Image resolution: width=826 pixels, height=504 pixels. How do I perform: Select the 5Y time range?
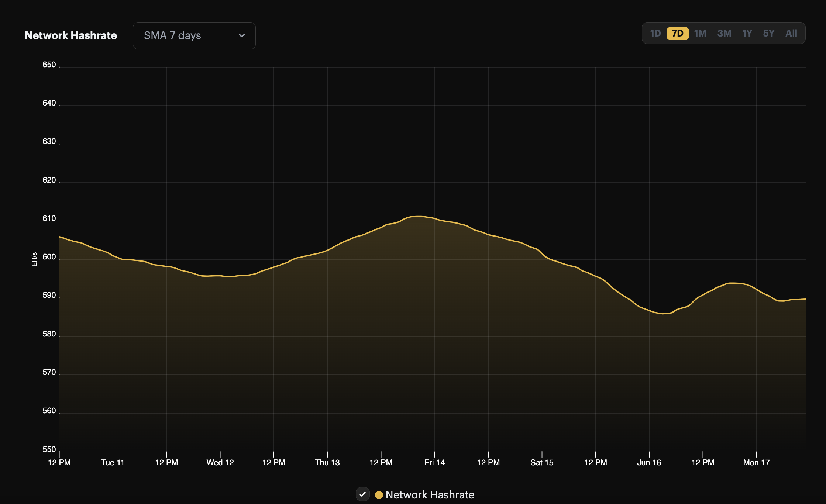[x=769, y=33]
